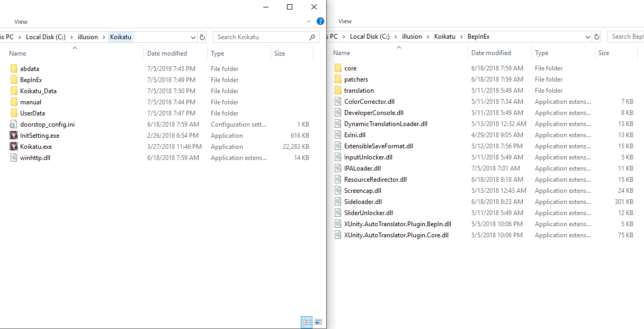This screenshot has height=329, width=644.
Task: Select the DeveloperConsole.dll file icon
Action: 338,113
